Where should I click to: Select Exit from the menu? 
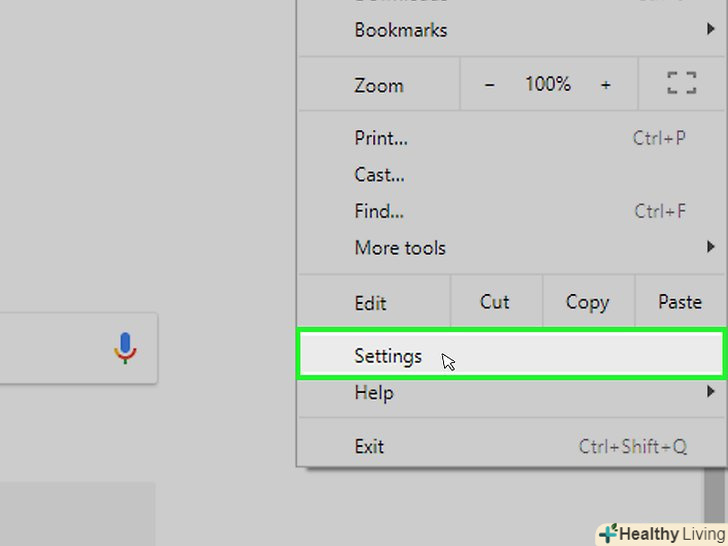(369, 446)
